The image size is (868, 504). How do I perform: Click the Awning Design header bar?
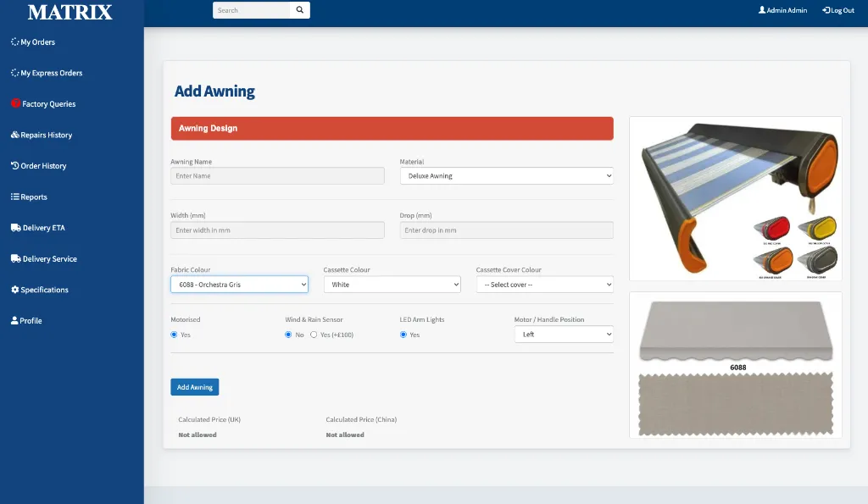pos(392,129)
